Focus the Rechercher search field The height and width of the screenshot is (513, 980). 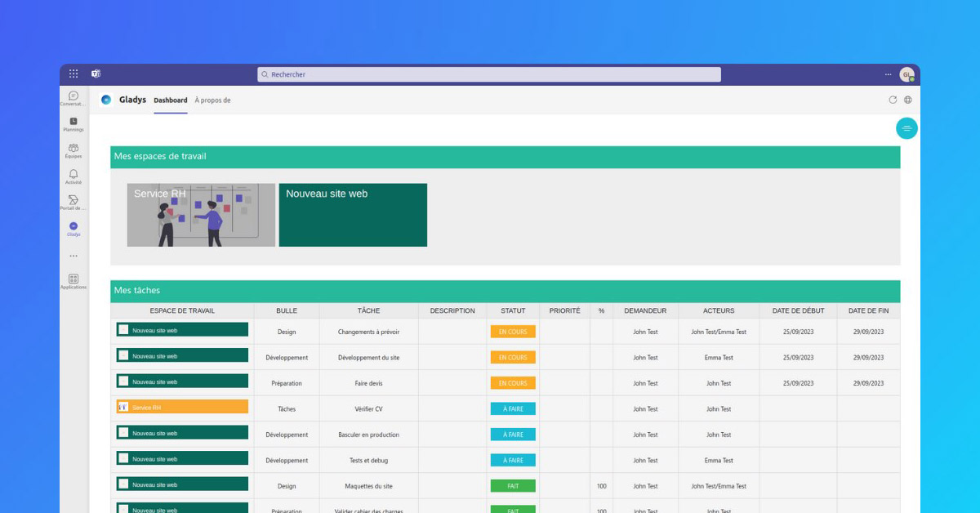tap(489, 74)
